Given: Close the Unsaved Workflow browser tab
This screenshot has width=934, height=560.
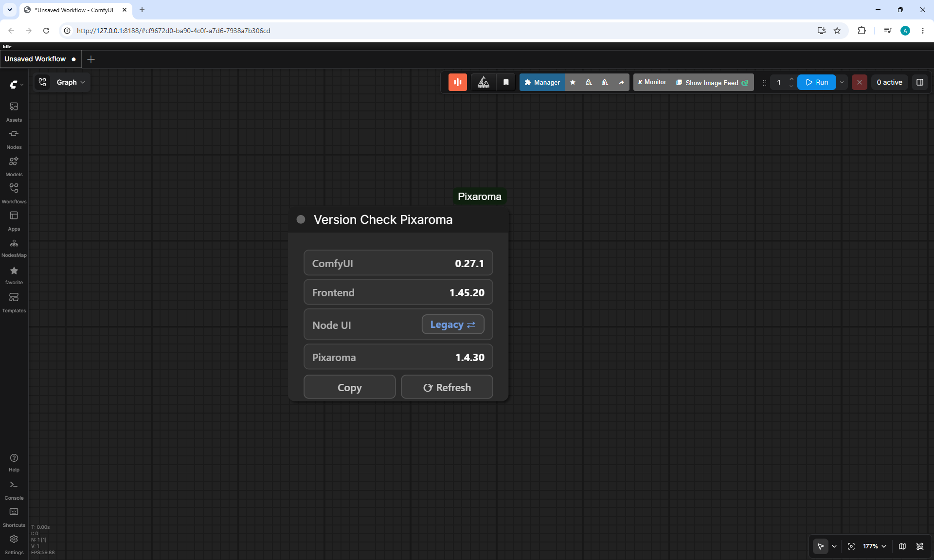Looking at the screenshot, I should tap(125, 10).
